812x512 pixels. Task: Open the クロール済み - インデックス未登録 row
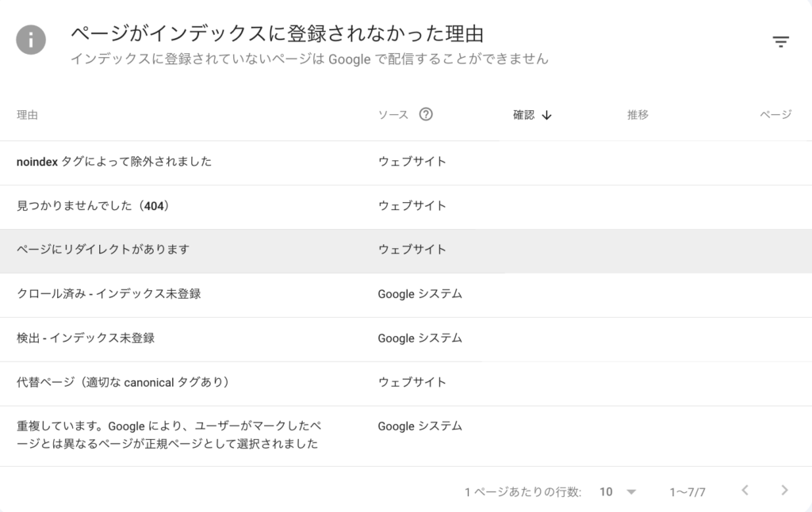406,295
